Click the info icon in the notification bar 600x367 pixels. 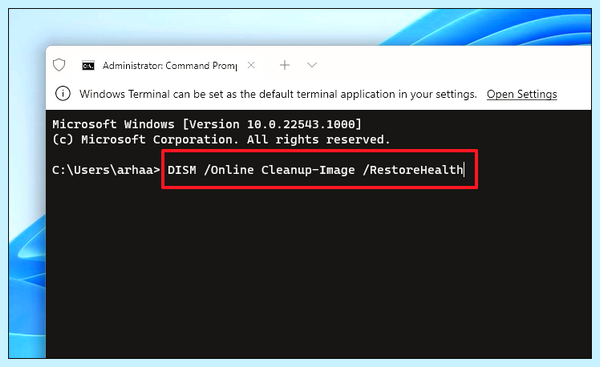pos(63,94)
